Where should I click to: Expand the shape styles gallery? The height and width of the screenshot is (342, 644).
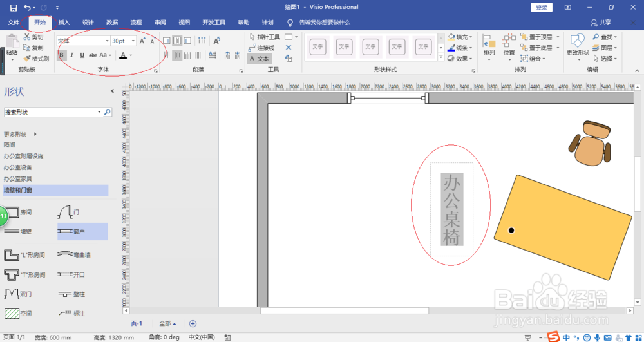(441, 58)
